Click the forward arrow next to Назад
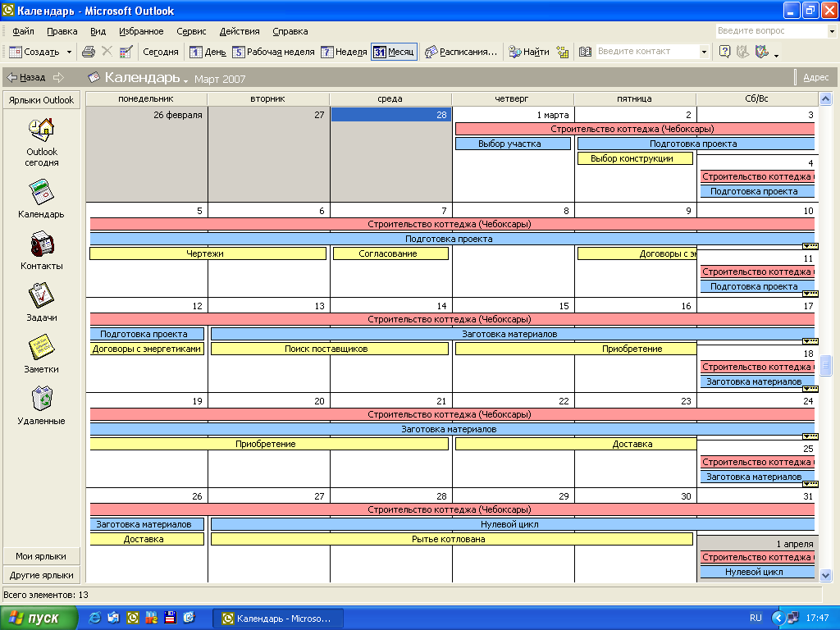 tap(58, 78)
